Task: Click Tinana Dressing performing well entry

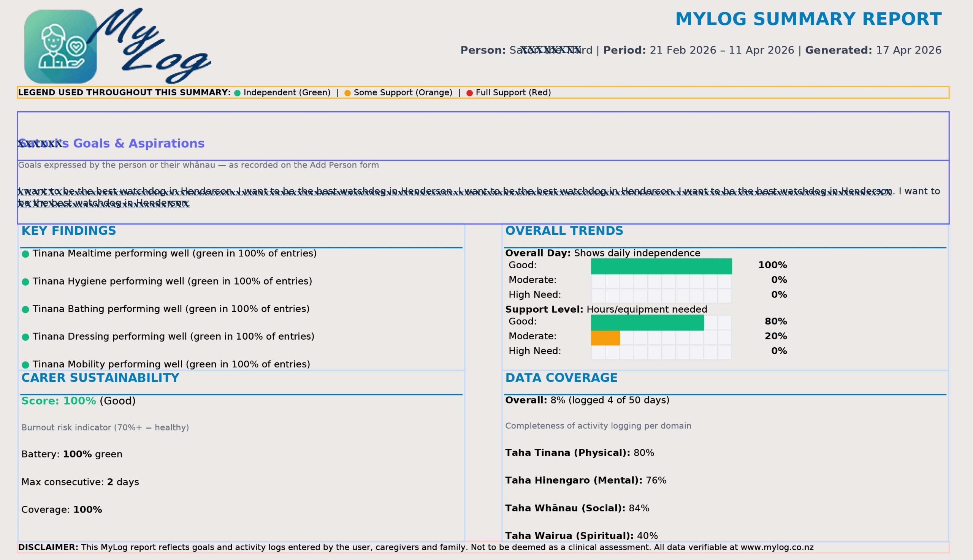Action: click(x=174, y=337)
